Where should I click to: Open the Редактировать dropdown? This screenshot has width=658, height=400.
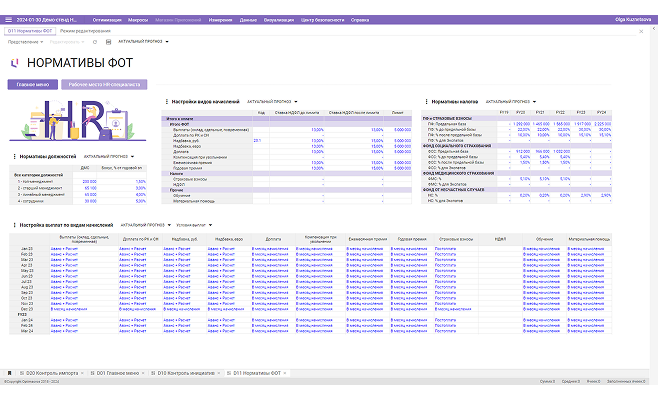67,42
